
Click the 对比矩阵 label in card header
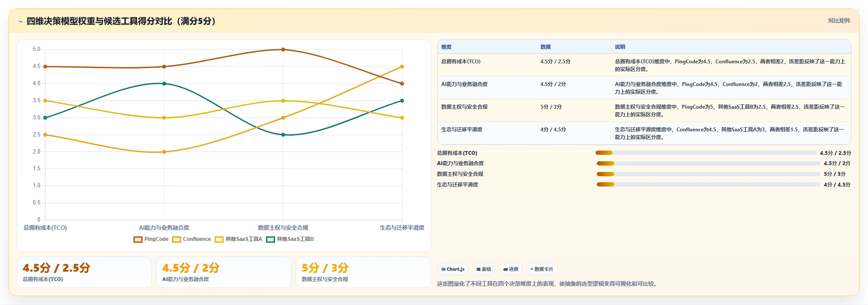[x=839, y=21]
